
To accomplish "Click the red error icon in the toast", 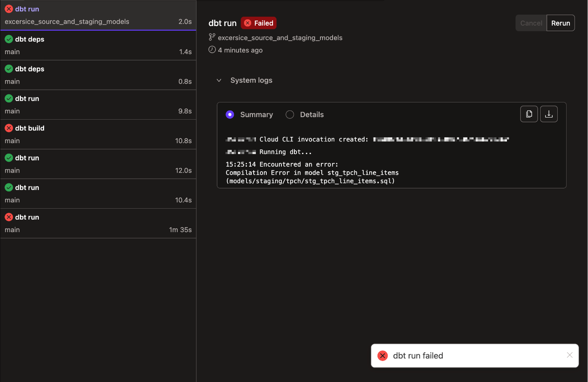I will (383, 356).
